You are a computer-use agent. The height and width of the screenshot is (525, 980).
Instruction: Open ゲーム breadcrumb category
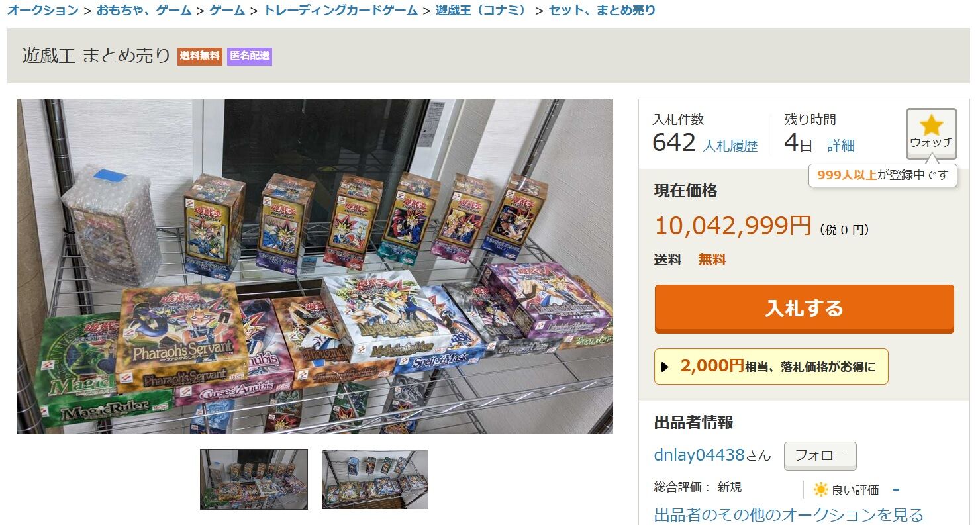(227, 10)
